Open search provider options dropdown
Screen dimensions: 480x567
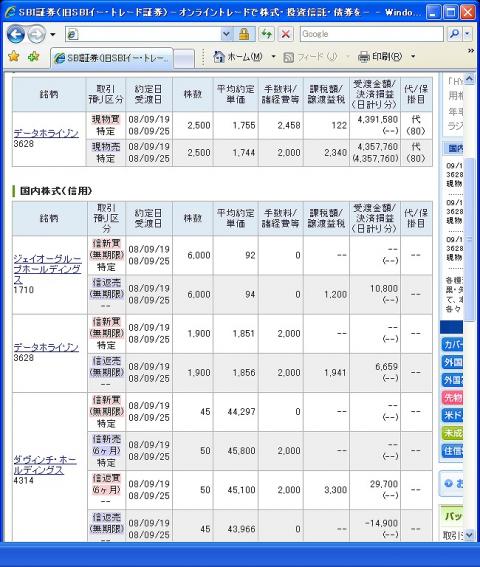(468, 34)
